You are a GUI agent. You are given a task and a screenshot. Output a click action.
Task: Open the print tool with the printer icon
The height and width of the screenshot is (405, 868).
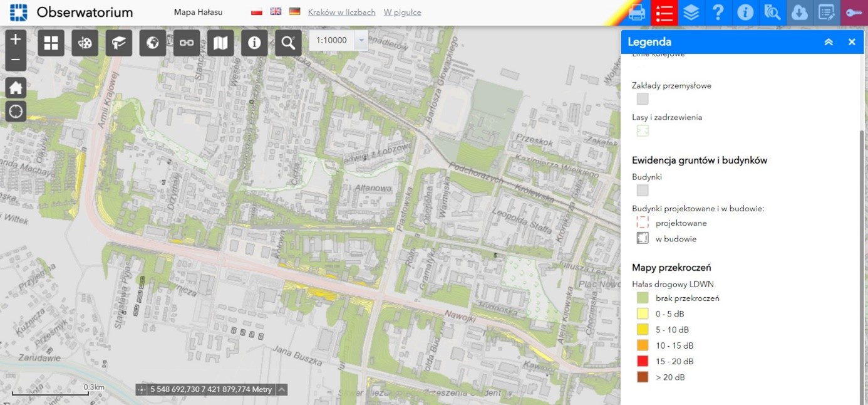(637, 13)
